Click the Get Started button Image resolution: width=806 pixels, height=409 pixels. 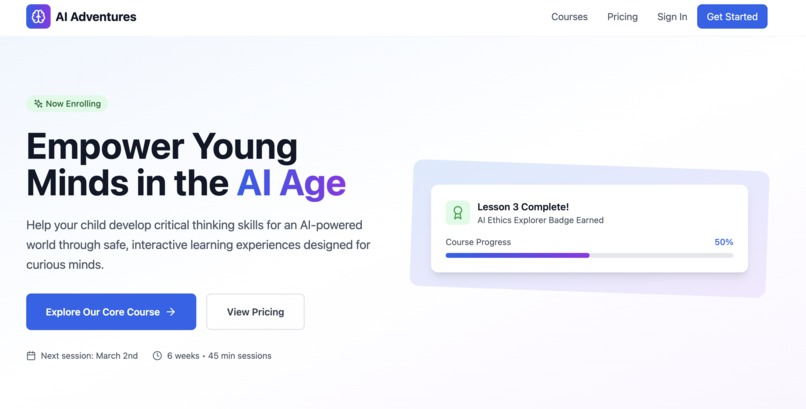(x=732, y=16)
